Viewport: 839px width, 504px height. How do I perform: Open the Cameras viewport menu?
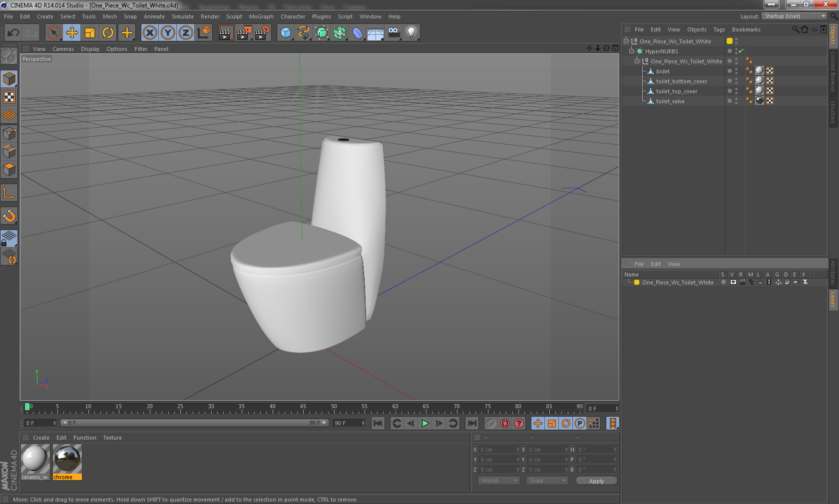[x=63, y=49]
